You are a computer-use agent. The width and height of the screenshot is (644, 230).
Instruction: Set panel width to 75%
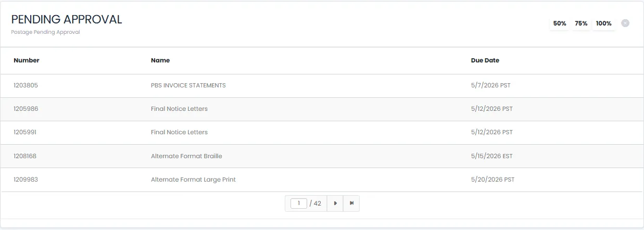coord(581,23)
